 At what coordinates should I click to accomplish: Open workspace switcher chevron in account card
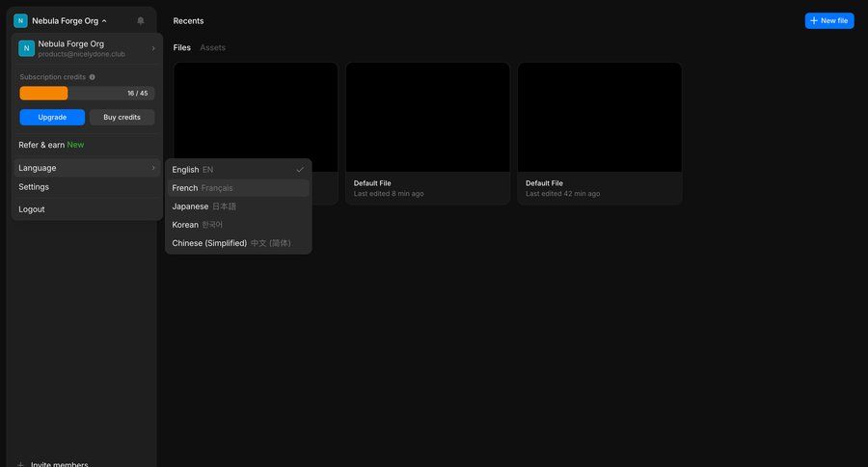[152, 48]
